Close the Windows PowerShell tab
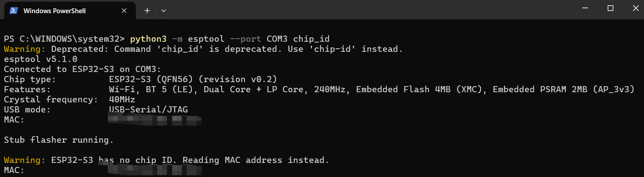The height and width of the screenshot is (177, 644). click(124, 11)
